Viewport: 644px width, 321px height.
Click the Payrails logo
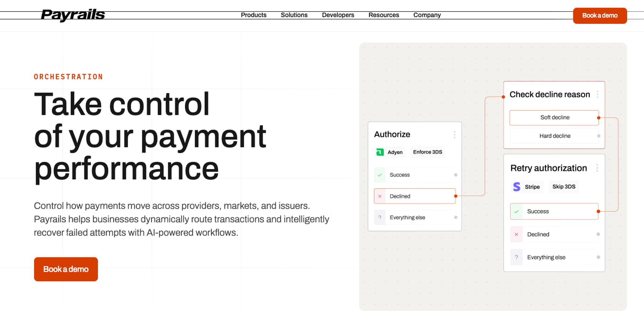[73, 15]
